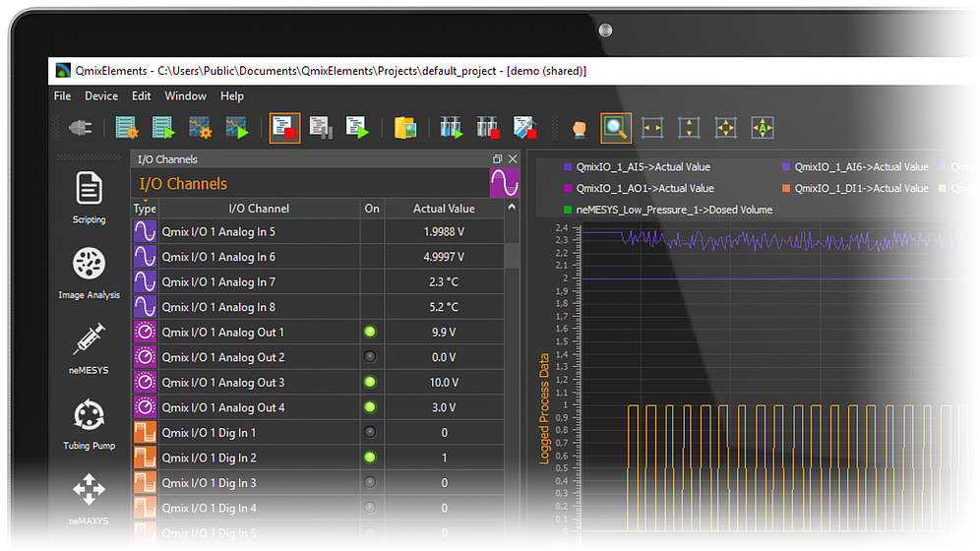Screen dimensions: 980x551
Task: Open the Image Analysis sidebar icon
Action: 89,272
